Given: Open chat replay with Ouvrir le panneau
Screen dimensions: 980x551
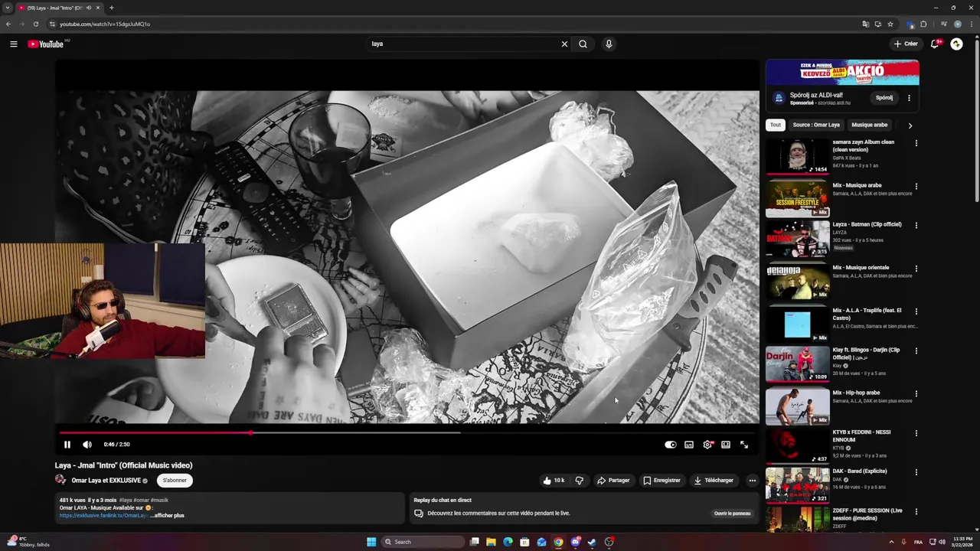Looking at the screenshot, I should [x=732, y=514].
